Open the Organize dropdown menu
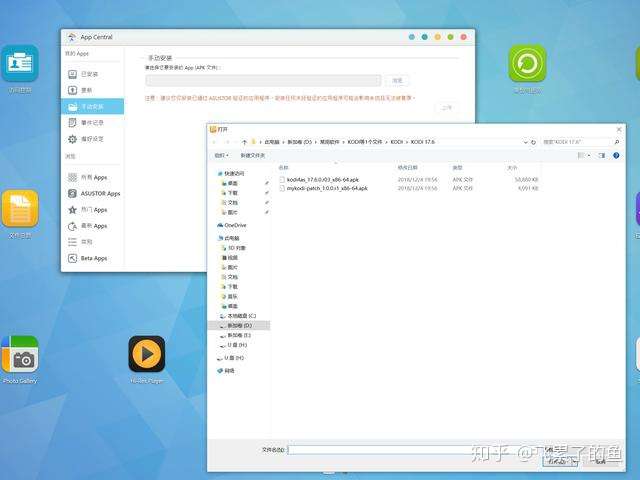 (221, 156)
